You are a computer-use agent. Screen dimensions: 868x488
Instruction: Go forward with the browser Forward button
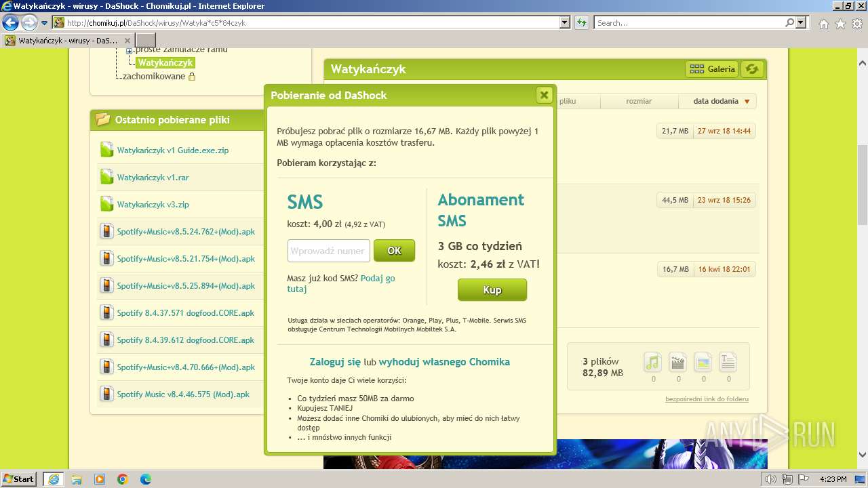[x=29, y=22]
